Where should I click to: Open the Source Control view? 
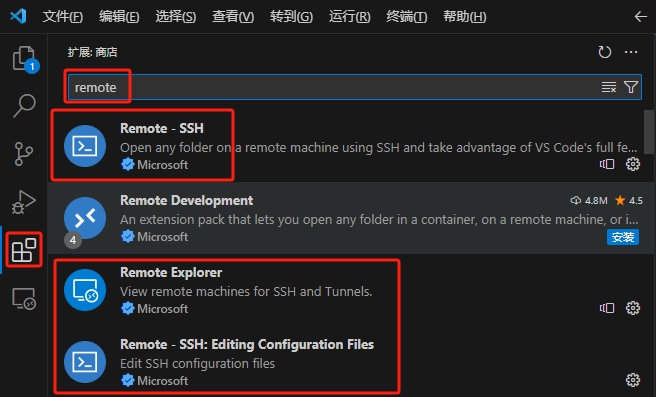[24, 154]
